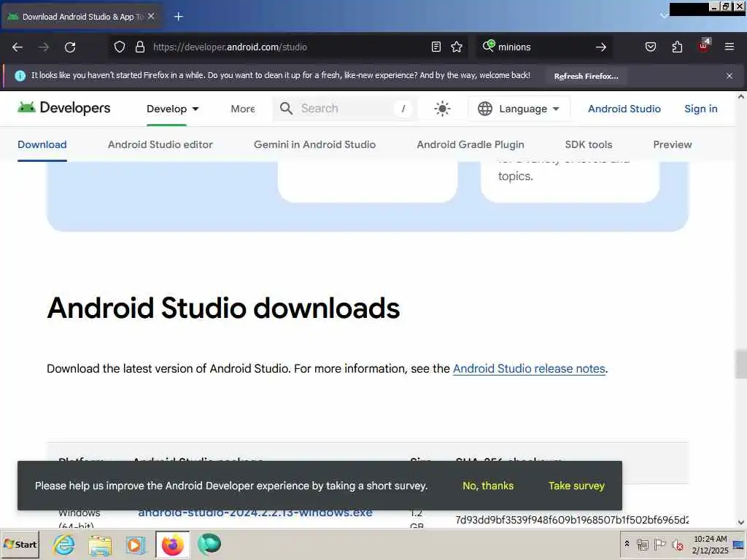Open the SDK tools tab

click(589, 144)
